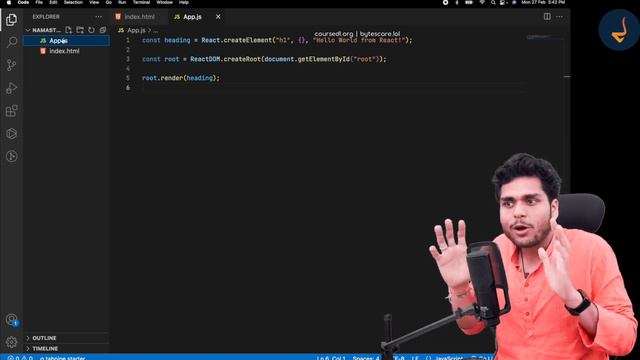Open the editor more actions menu
640x360 pixels.
(560, 17)
